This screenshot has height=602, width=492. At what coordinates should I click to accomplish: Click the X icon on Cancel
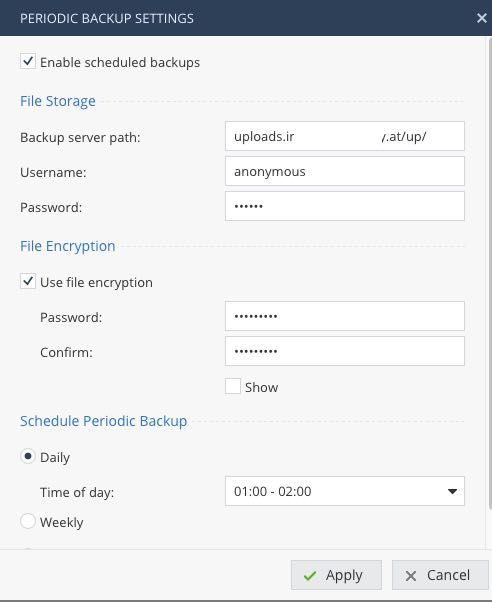[411, 576]
